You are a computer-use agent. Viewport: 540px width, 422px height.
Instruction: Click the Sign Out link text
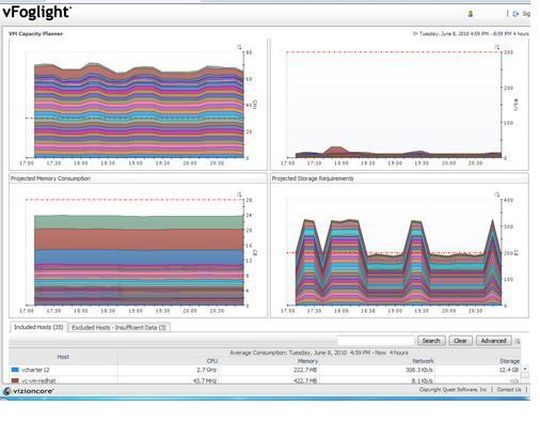pos(526,14)
